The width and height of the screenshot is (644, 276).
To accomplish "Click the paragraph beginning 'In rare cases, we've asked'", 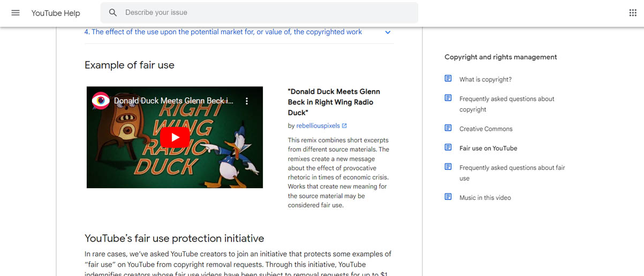I will click(238, 264).
